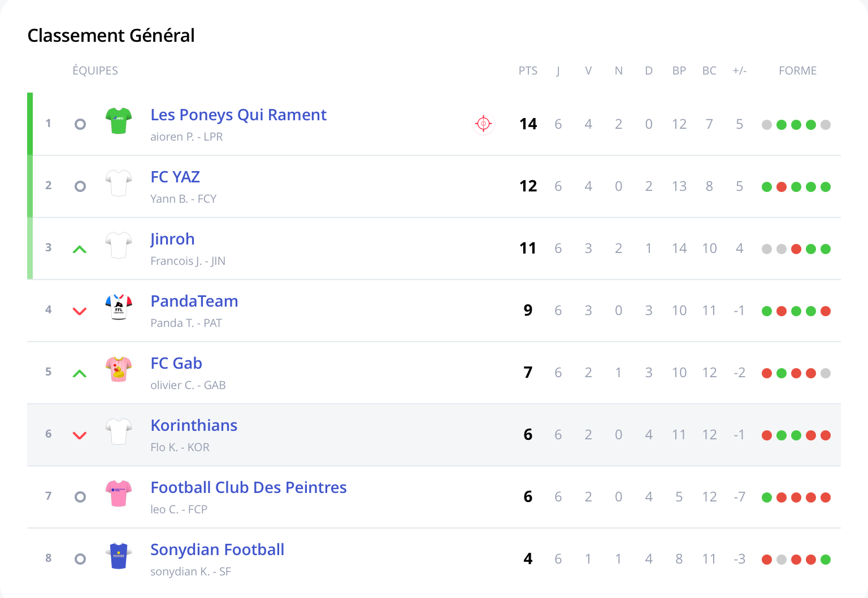Click the red down arrow beside PandaTeam
This screenshot has width=868, height=598.
[x=80, y=311]
